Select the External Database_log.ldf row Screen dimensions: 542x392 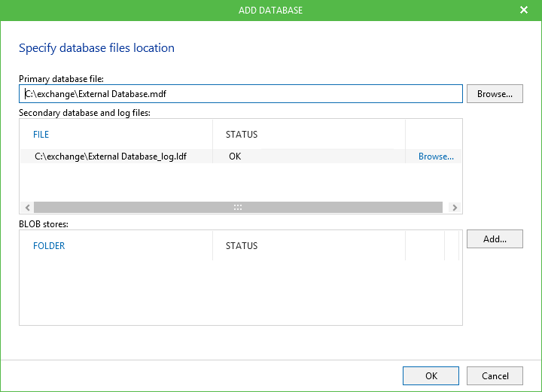coord(111,156)
